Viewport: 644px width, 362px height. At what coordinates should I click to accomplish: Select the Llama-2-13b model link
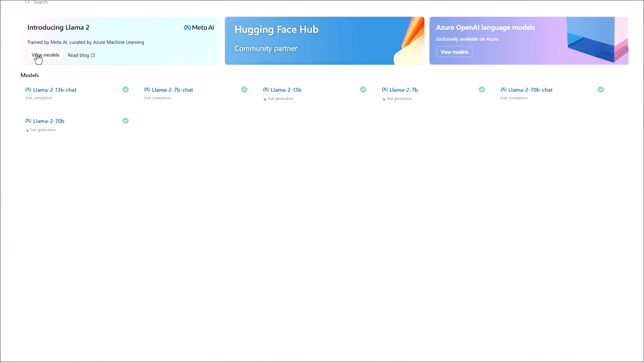tap(286, 90)
